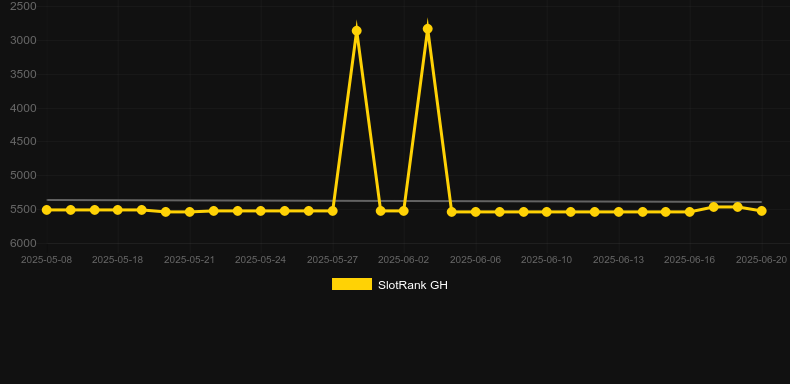Click the 5500 y-axis label

click(x=23, y=209)
